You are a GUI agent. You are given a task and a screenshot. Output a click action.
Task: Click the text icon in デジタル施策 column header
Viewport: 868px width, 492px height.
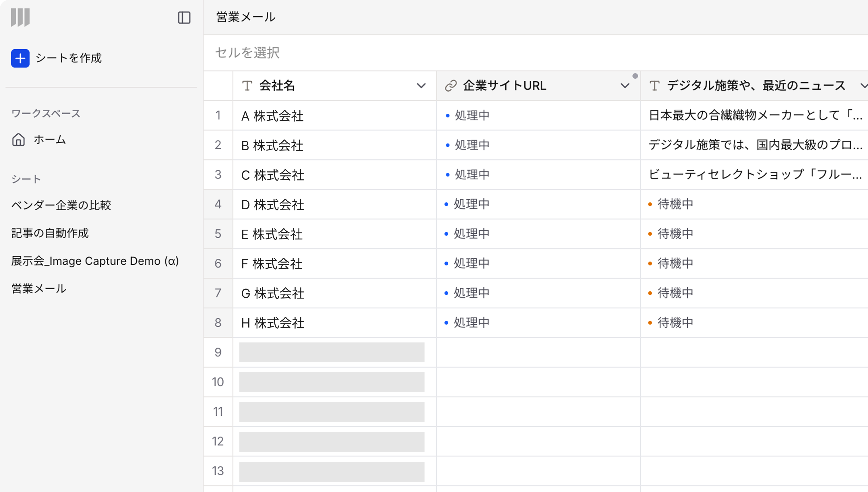coord(654,86)
